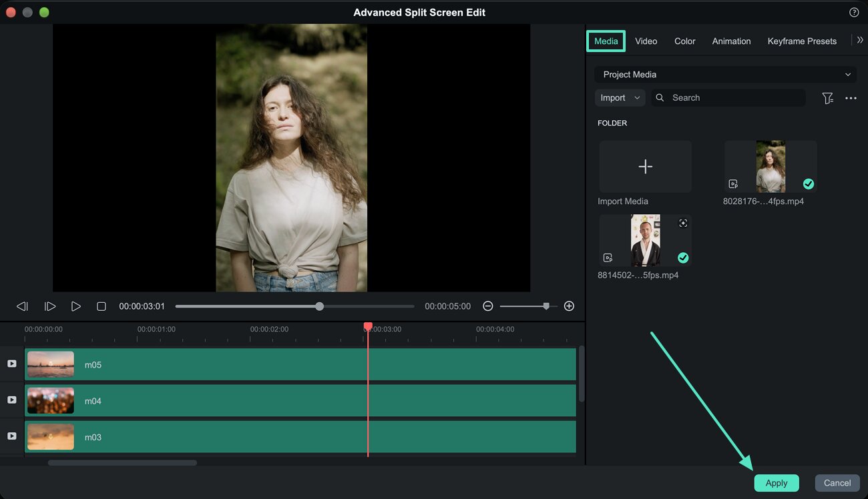868x499 pixels.
Task: Toggle visibility of track m04
Action: [x=11, y=400]
